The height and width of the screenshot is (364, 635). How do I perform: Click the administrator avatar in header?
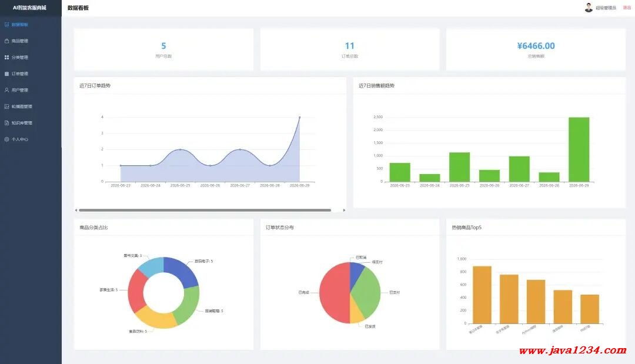coord(589,8)
